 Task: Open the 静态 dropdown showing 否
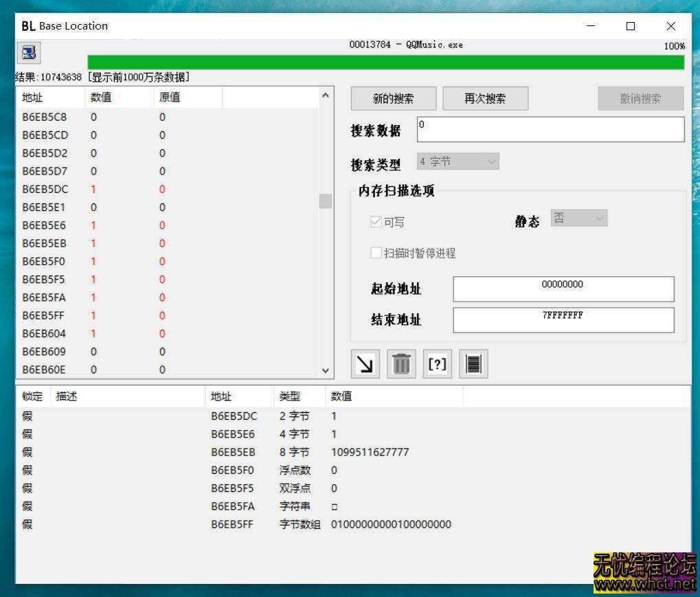(x=578, y=217)
